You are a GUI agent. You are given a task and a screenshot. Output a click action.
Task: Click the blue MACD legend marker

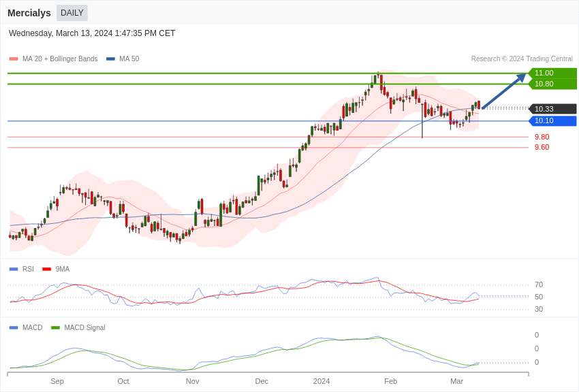14,327
